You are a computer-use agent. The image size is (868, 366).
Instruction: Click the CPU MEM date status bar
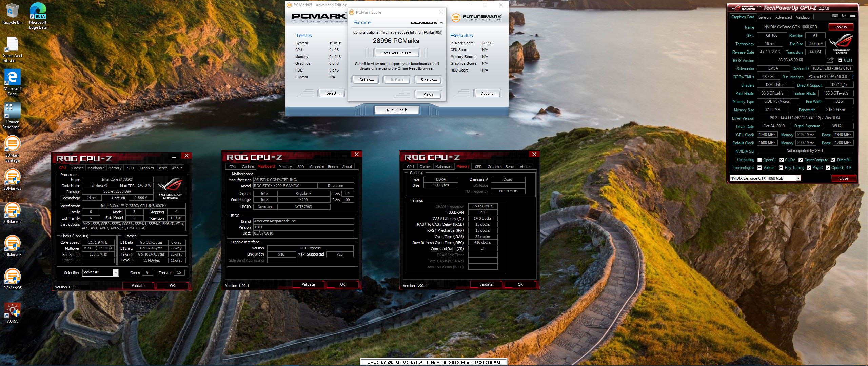[x=434, y=362]
